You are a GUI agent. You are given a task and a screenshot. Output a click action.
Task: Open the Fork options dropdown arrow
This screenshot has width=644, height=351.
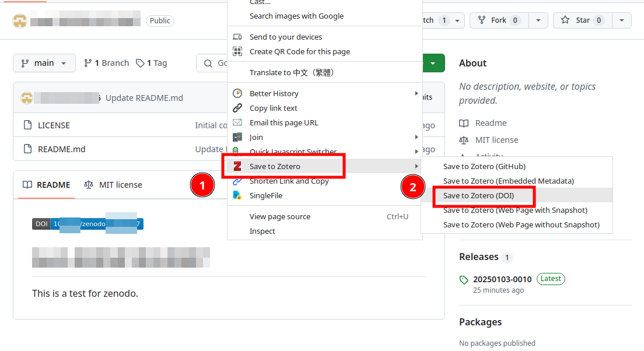538,20
